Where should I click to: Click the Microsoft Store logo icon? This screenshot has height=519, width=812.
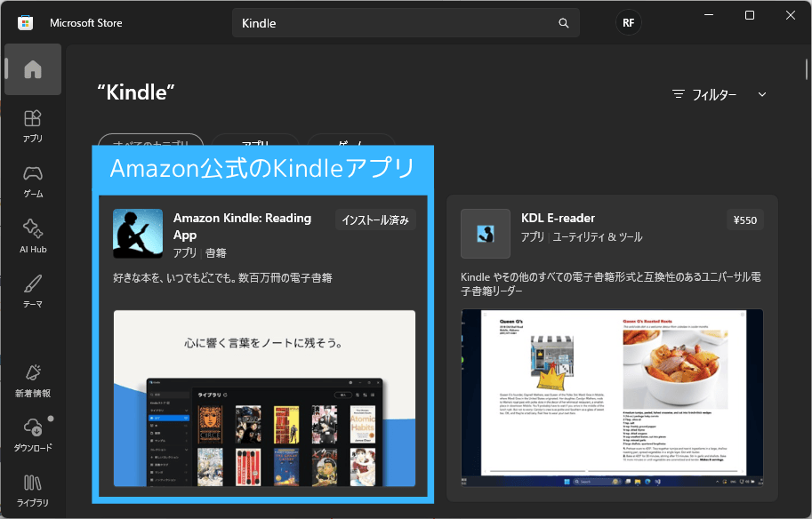26,23
